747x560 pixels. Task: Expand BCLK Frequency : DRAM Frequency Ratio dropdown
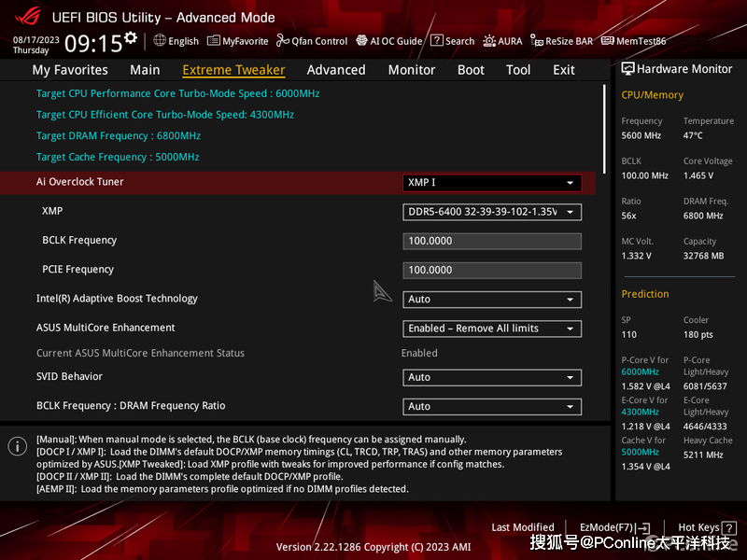pyautogui.click(x=492, y=407)
